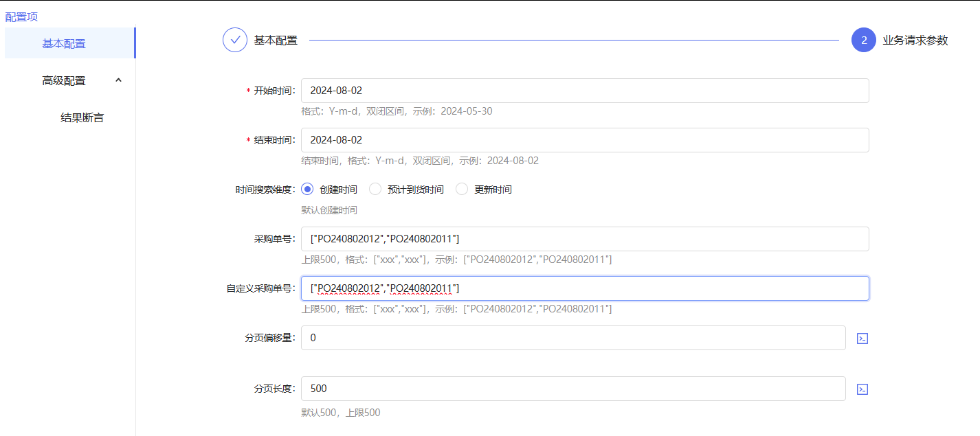Viewport: 980px width, 436px height.
Task: Select the 预计到货时间 radio option
Action: 375,190
